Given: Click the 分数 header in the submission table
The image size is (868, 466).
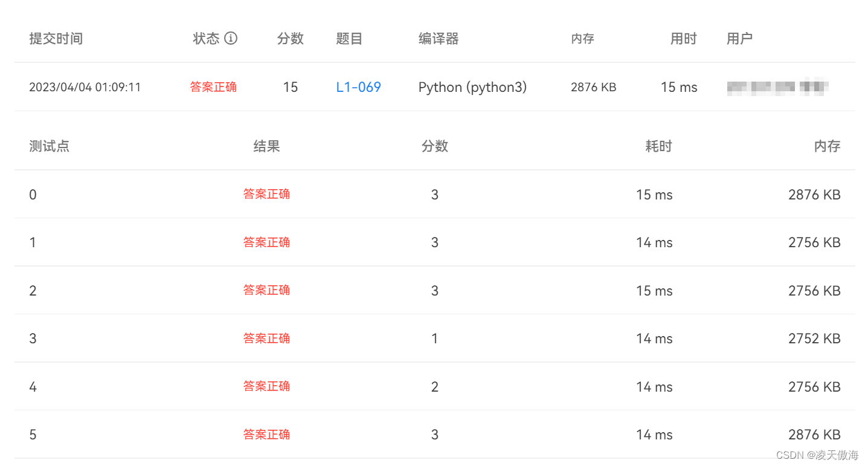Looking at the screenshot, I should coord(290,38).
